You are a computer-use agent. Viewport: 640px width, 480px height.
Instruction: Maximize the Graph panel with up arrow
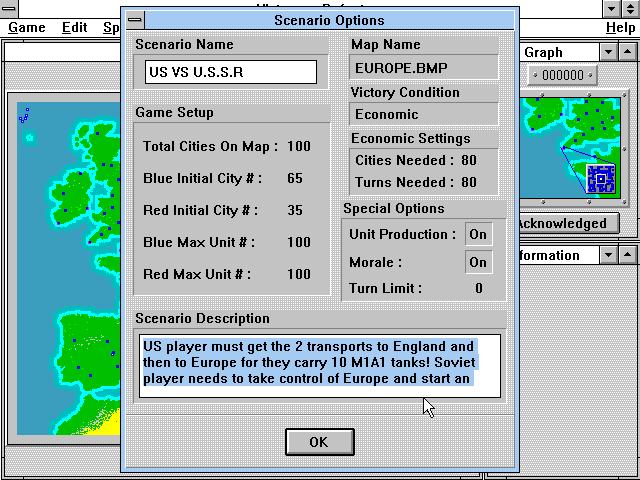[627, 52]
